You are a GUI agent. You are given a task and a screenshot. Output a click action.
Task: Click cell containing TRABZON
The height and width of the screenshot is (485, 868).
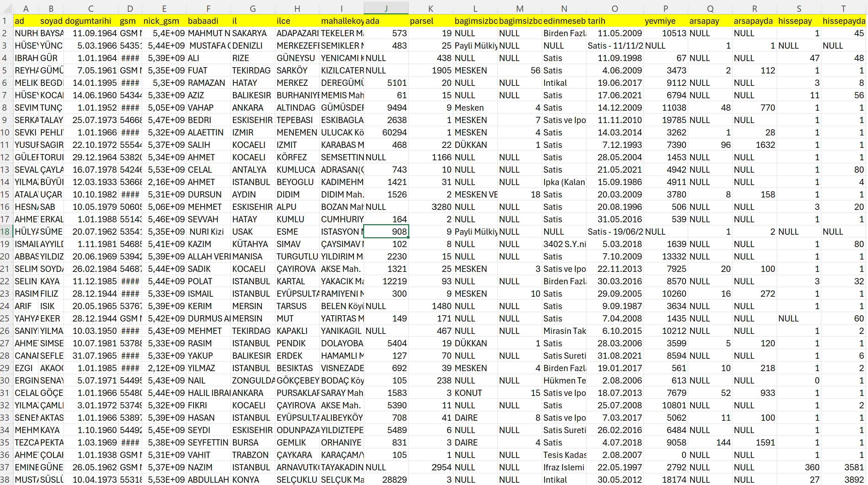[252, 455]
